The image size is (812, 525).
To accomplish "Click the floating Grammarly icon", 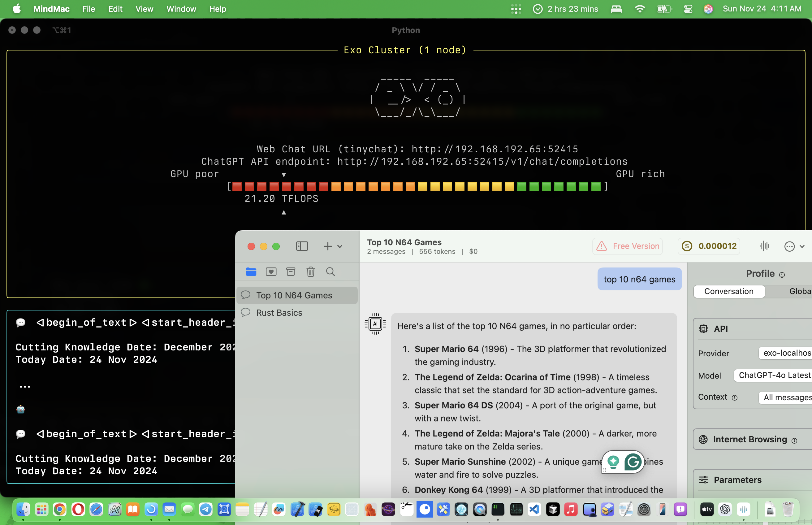I will 632,462.
